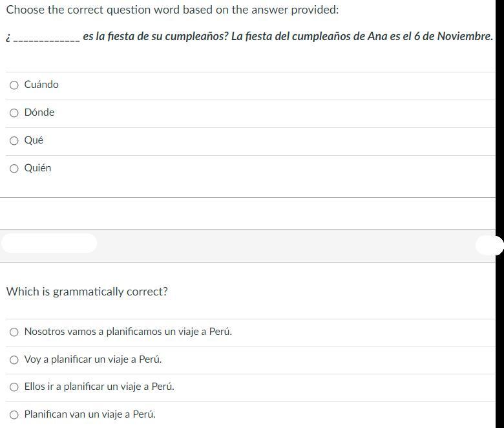Click the 'Qué' answer label text
Viewport: 504px width, 428px height.
(x=34, y=140)
